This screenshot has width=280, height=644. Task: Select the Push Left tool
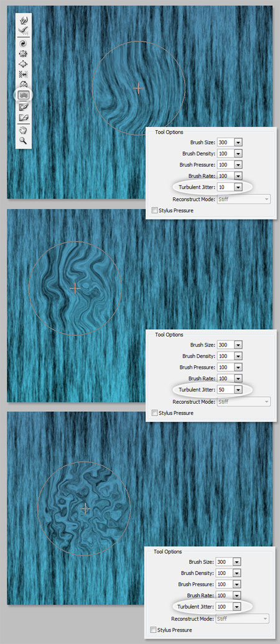point(24,74)
